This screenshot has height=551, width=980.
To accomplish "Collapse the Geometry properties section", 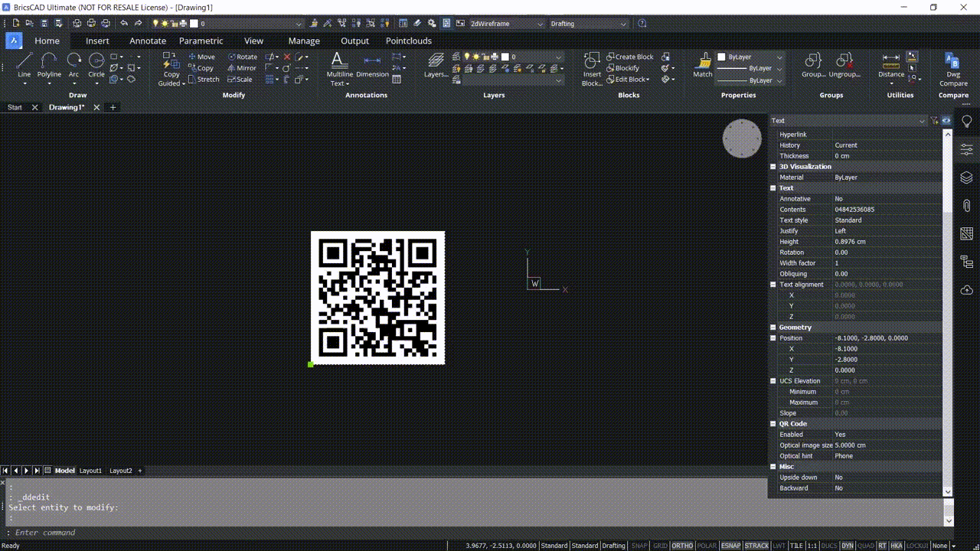I will (x=773, y=327).
